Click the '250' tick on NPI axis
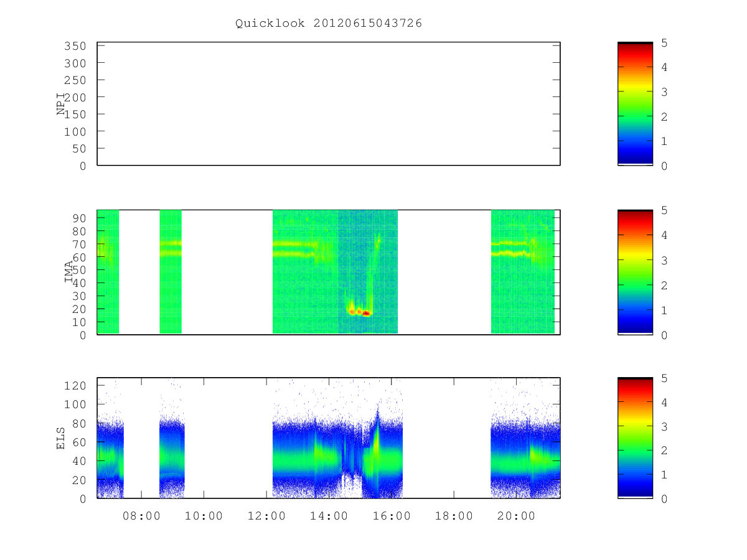Screen dimensions: 747x560 pos(76,80)
